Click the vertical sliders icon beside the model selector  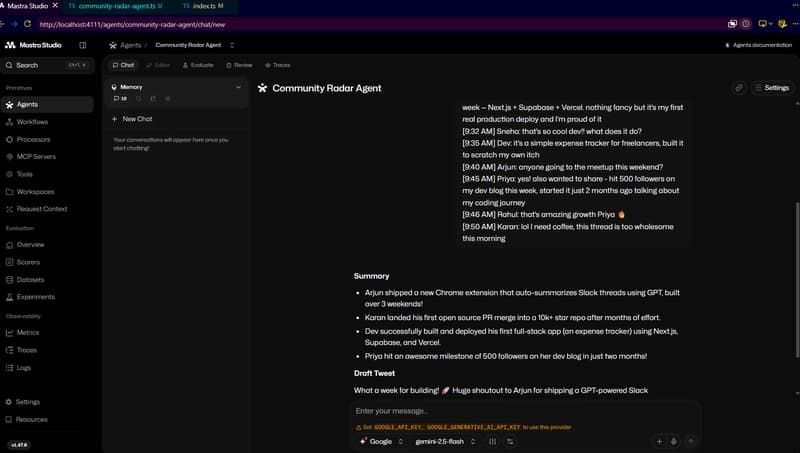coord(492,441)
